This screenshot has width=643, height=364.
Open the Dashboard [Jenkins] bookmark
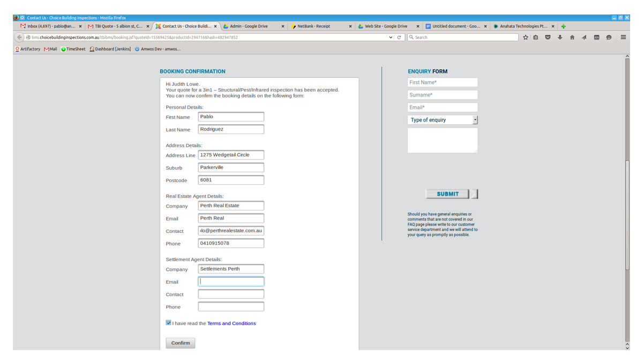[110, 49]
